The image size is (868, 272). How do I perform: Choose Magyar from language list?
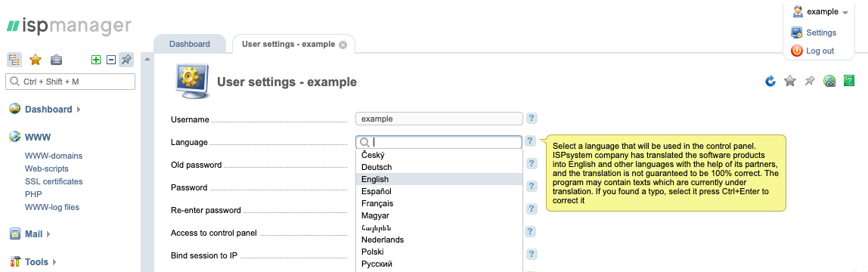[439, 215]
